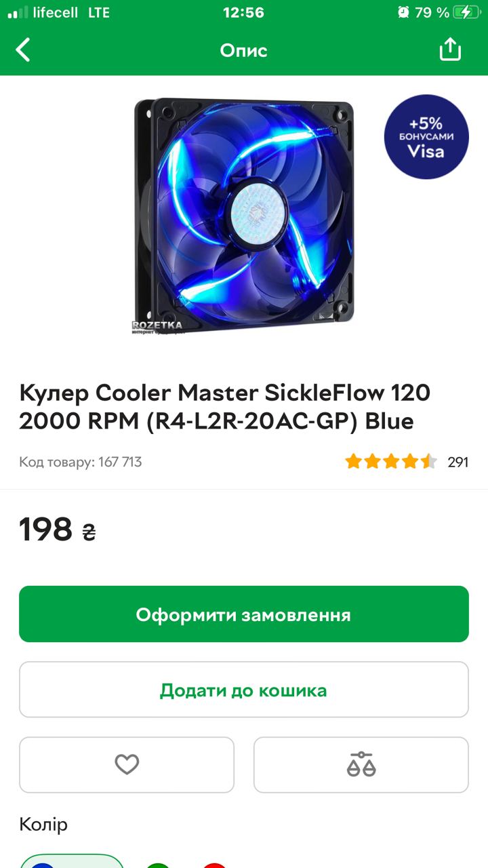Viewport: 488px width, 868px height.
Task: Add product to wishlist with heart icon
Action: (127, 765)
